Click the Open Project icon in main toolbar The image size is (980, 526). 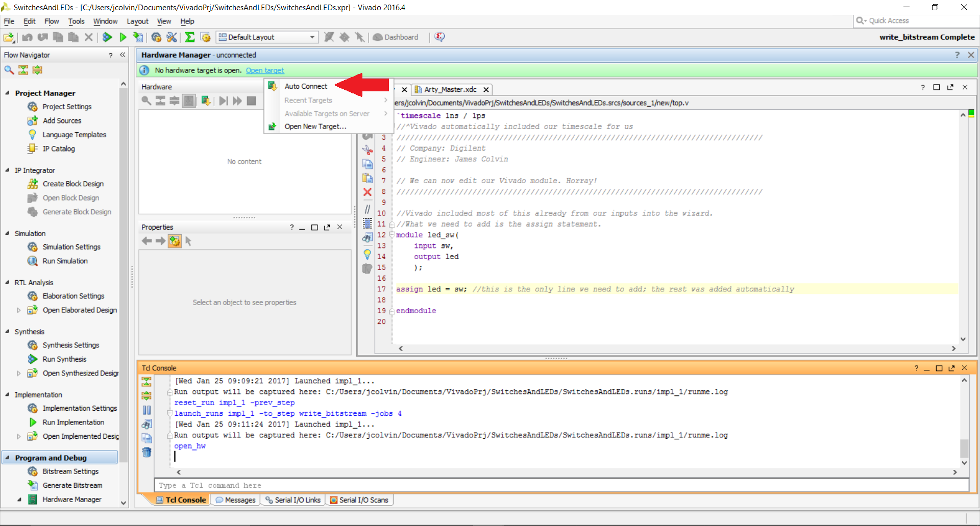coord(9,37)
